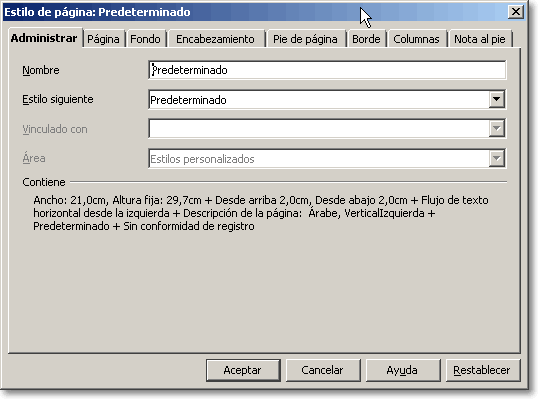The height and width of the screenshot is (399, 538).
Task: Click the Contiene section heading
Action: (44, 182)
